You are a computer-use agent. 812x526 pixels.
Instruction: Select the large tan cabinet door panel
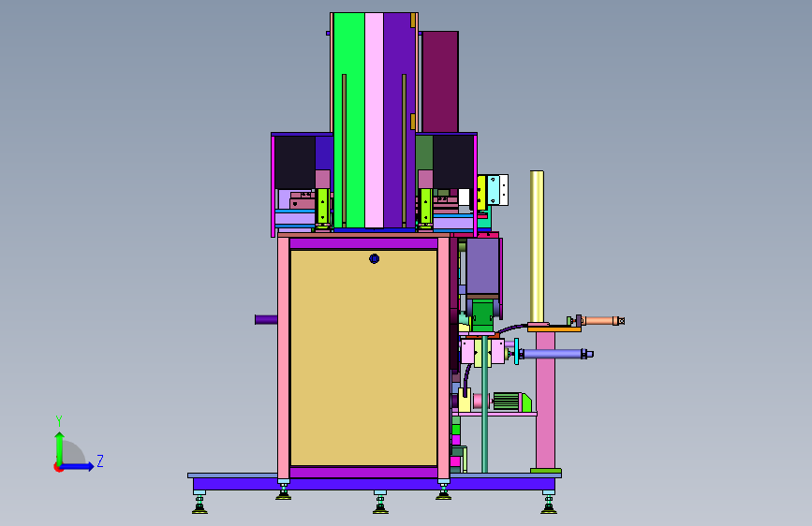coord(363,358)
